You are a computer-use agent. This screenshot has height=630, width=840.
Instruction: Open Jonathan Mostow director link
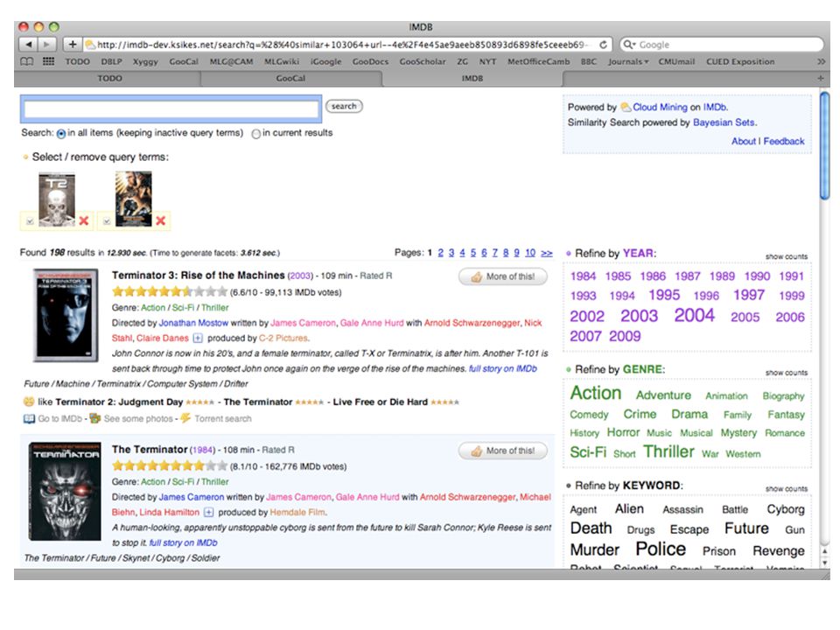click(x=193, y=323)
